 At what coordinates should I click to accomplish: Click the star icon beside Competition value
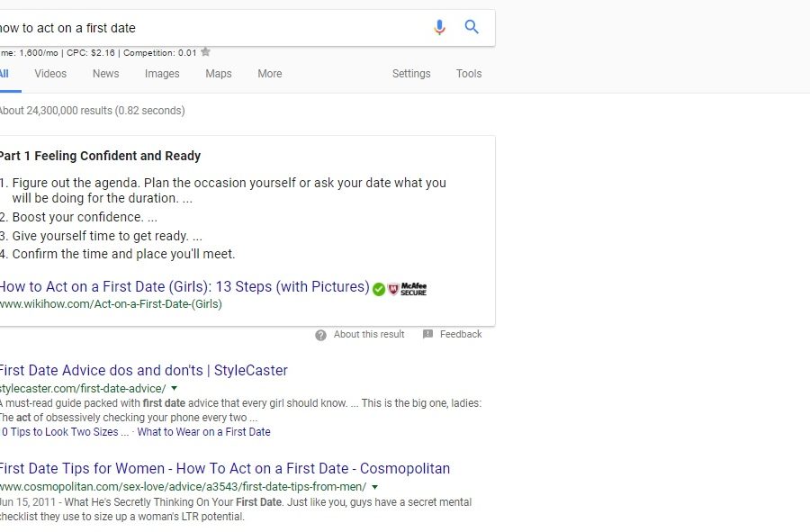point(205,51)
